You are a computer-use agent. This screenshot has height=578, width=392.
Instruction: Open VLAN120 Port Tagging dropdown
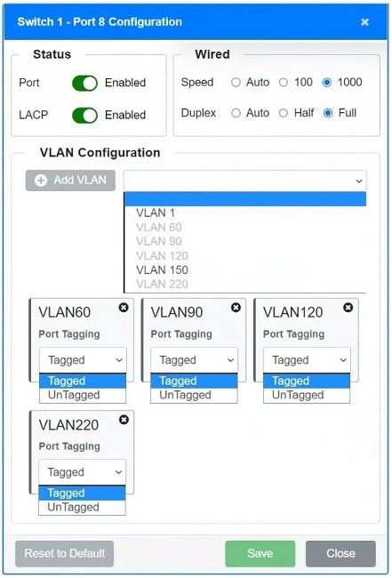click(x=307, y=360)
